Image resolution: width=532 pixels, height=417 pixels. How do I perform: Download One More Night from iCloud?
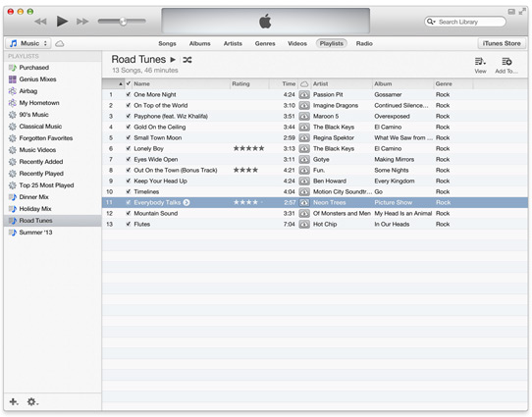[304, 94]
